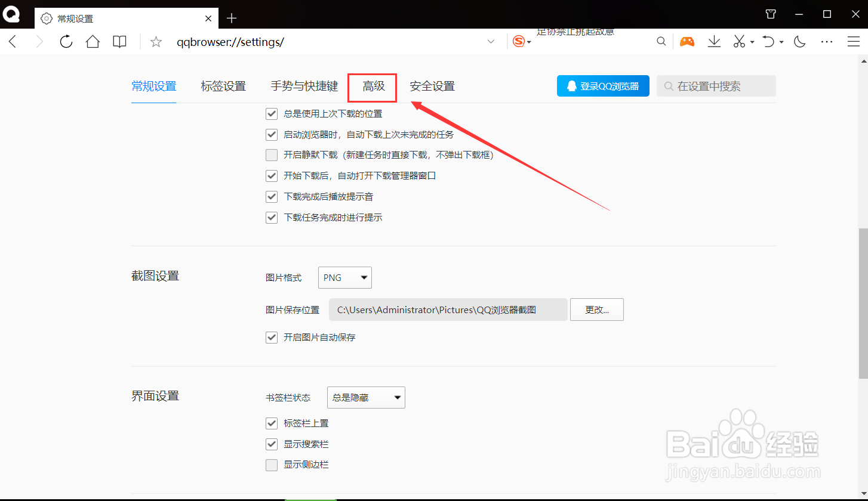The height and width of the screenshot is (501, 868).
Task: Select the 常规设置 browser tab title
Action: (75, 19)
